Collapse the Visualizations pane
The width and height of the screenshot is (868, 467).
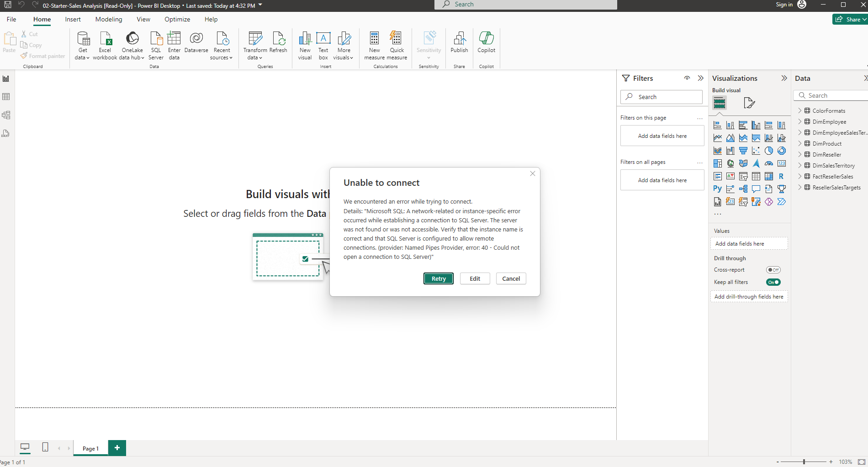click(x=784, y=78)
